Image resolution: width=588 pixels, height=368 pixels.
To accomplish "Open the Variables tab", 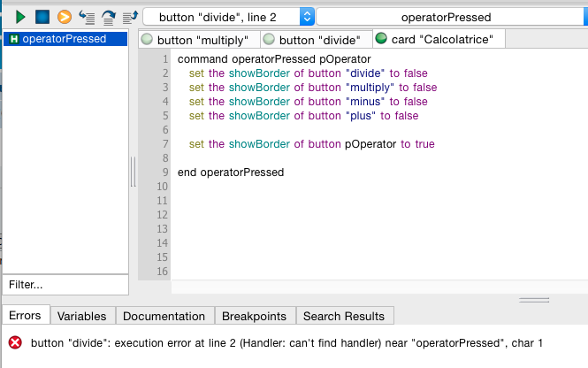I will click(x=81, y=316).
